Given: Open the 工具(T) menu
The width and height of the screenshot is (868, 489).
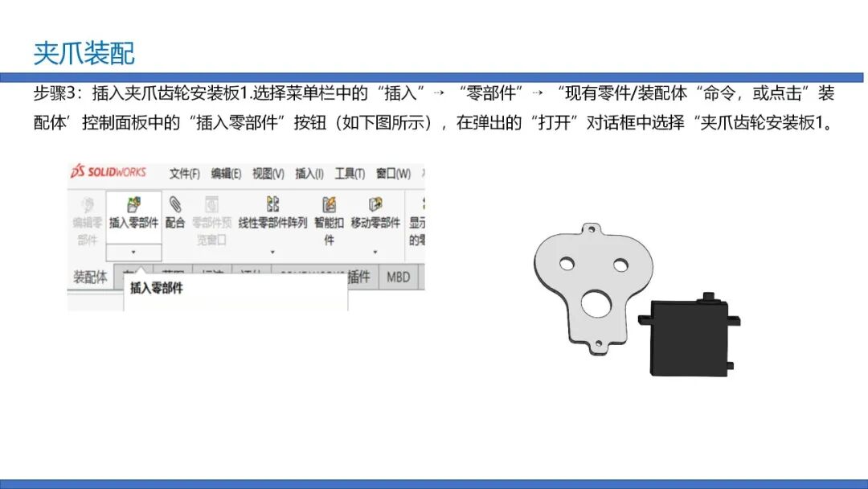Looking at the screenshot, I should (x=350, y=174).
